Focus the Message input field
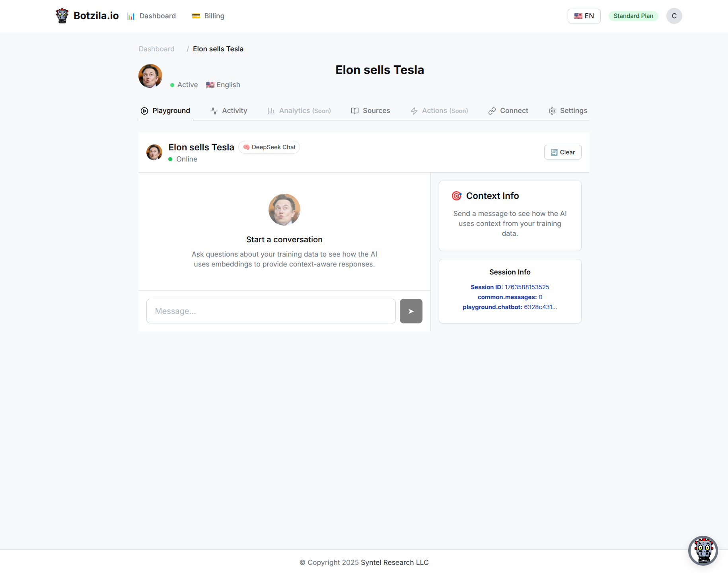The image size is (728, 576). (271, 311)
